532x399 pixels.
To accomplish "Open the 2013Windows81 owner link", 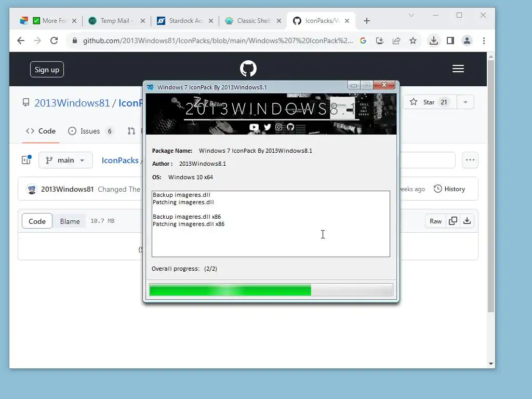I will pos(72,103).
